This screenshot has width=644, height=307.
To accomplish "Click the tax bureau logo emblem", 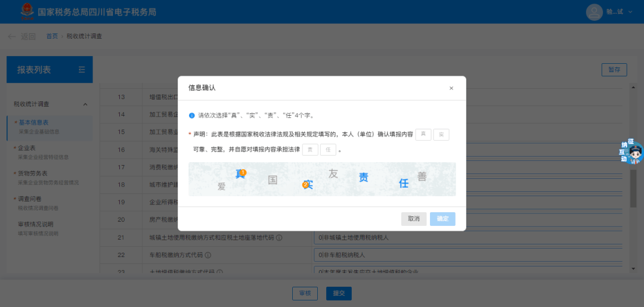I will point(28,12).
